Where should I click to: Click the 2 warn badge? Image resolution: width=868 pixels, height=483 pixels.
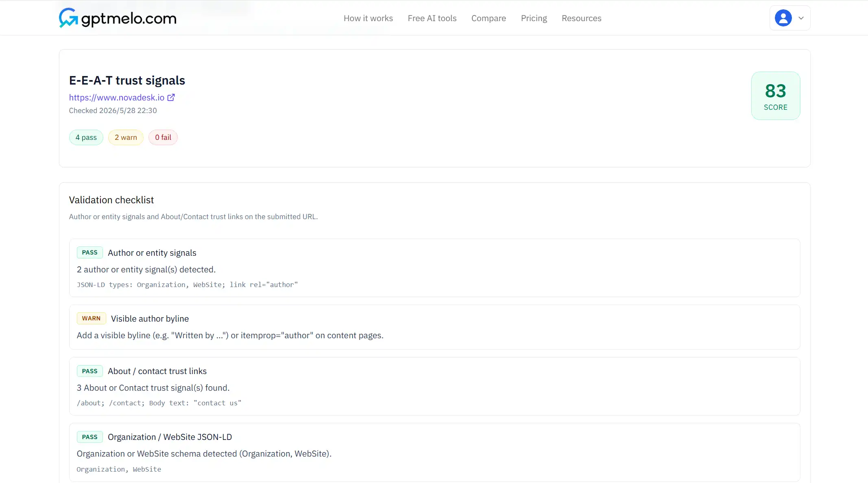126,137
